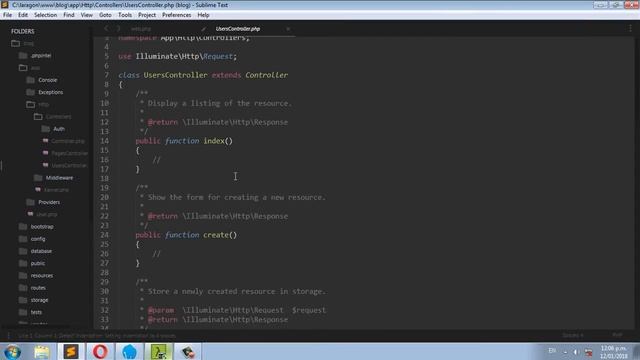
Task: Expand the storage folder
Action: pos(23,300)
